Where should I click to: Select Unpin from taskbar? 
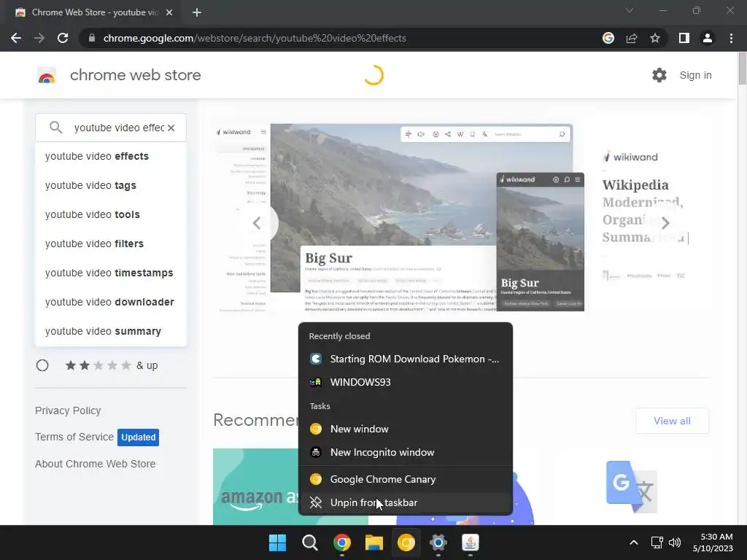[x=406, y=502]
